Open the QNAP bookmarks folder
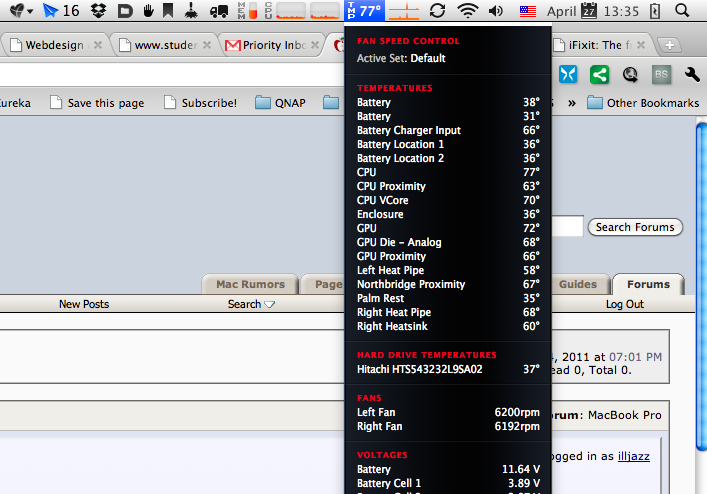 pos(280,103)
